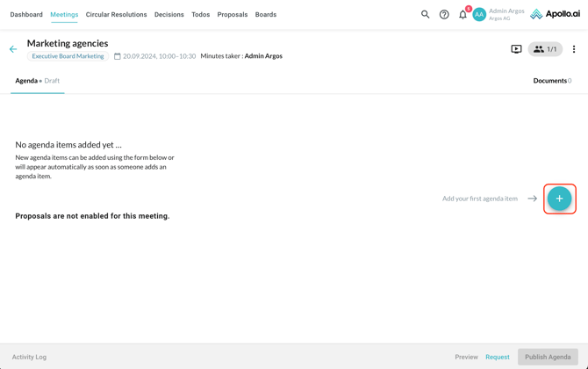The width and height of the screenshot is (588, 369).
Task: Add first agenda item with plus button
Action: pyautogui.click(x=559, y=199)
